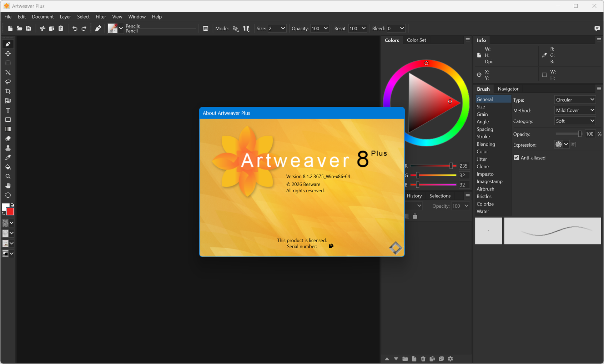
Task: Select the Crop tool
Action: (x=8, y=91)
